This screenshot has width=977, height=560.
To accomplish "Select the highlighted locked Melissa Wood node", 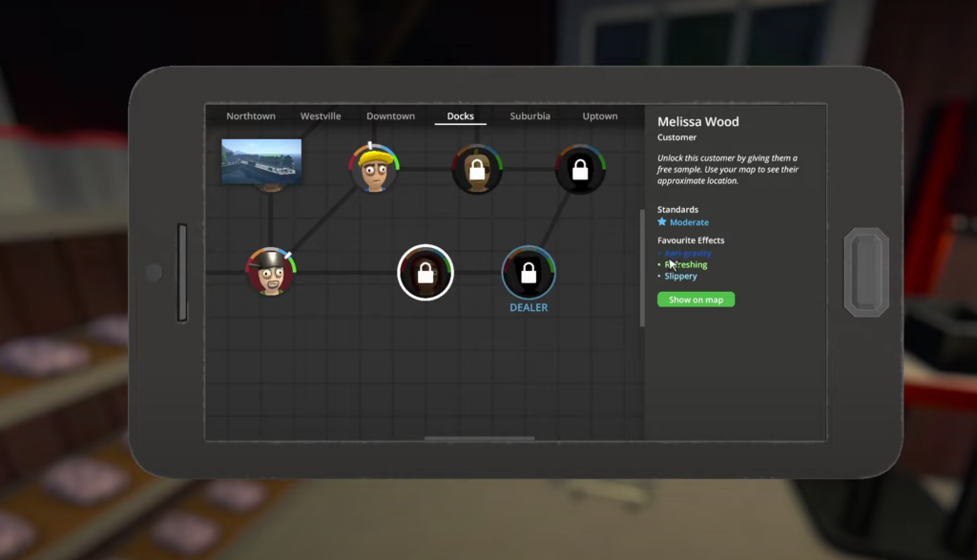I will [x=426, y=272].
